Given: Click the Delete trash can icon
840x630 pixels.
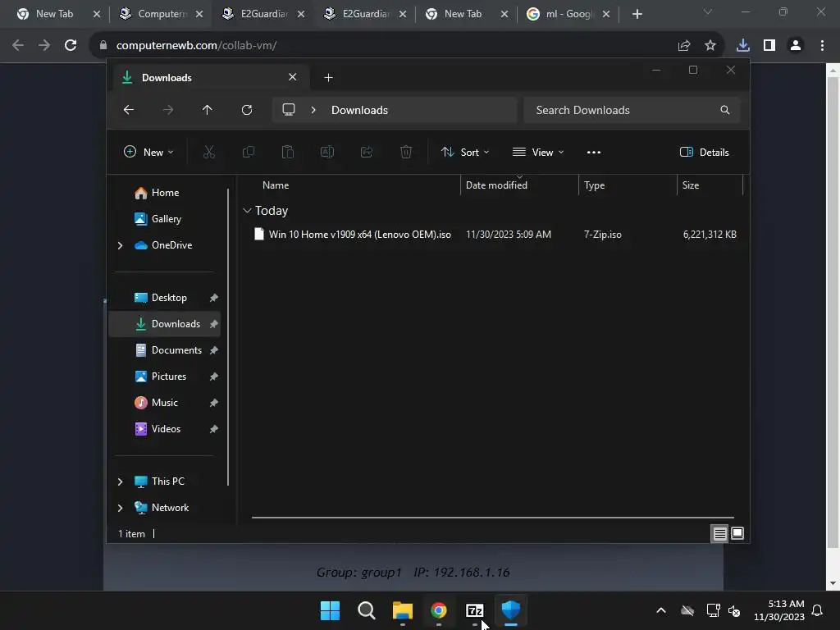Looking at the screenshot, I should pos(406,152).
